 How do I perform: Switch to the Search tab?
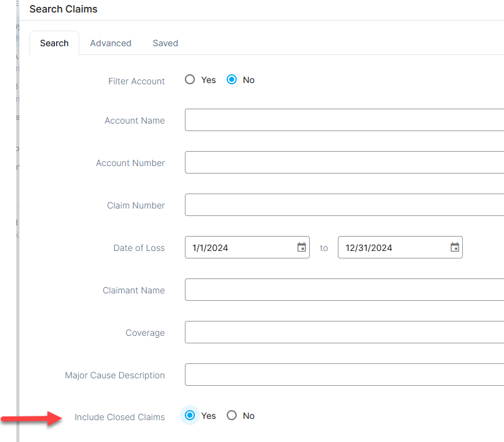(54, 43)
